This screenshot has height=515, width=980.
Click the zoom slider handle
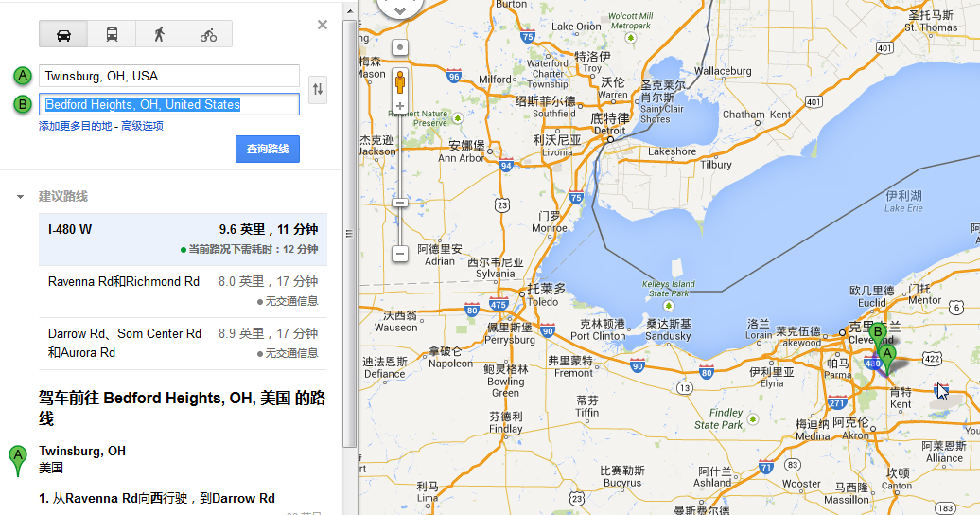[400, 203]
